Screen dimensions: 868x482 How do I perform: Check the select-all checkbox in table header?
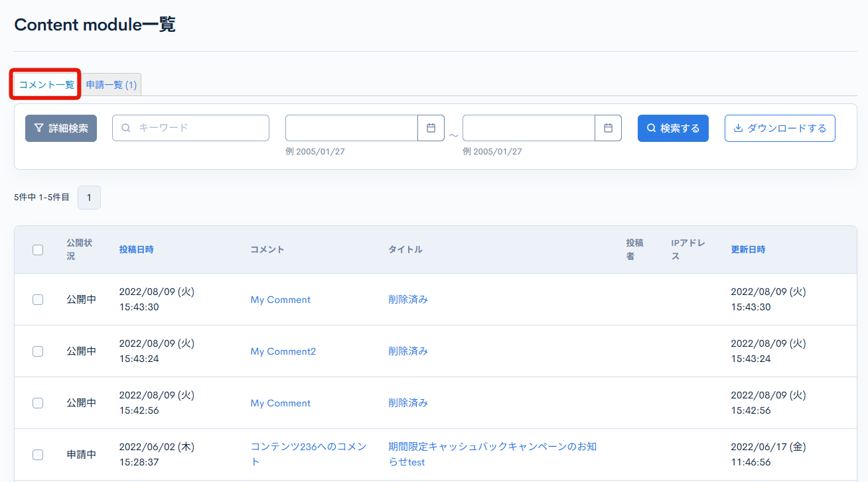coord(38,250)
